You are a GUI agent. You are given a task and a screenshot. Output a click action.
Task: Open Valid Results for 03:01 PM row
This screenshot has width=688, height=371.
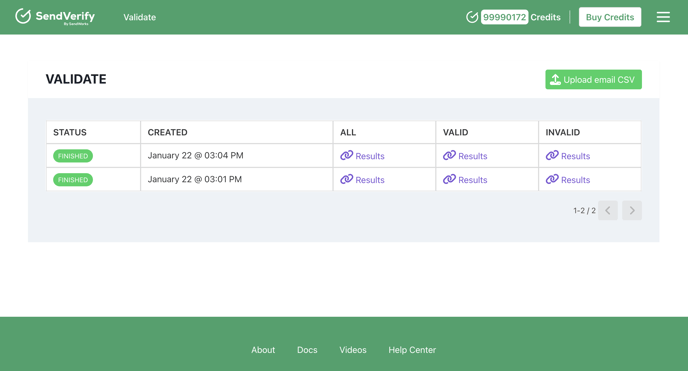pos(465,179)
